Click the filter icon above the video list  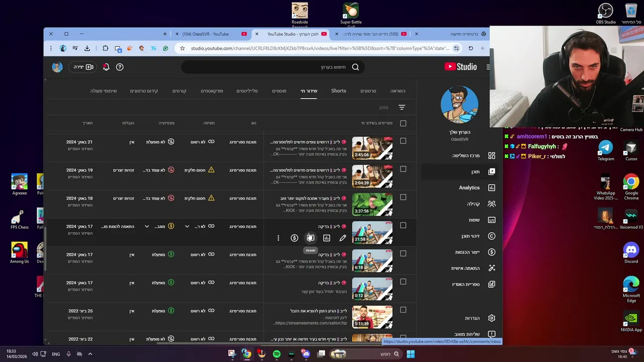click(x=401, y=107)
